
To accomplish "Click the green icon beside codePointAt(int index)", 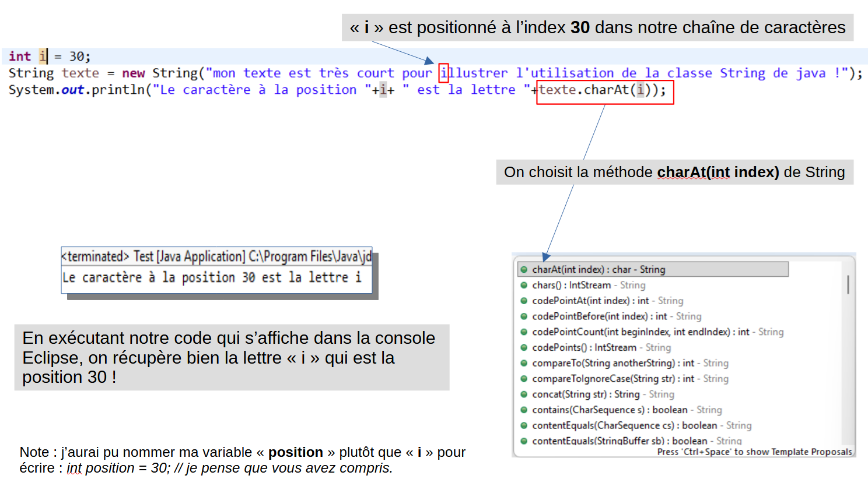I will point(524,301).
